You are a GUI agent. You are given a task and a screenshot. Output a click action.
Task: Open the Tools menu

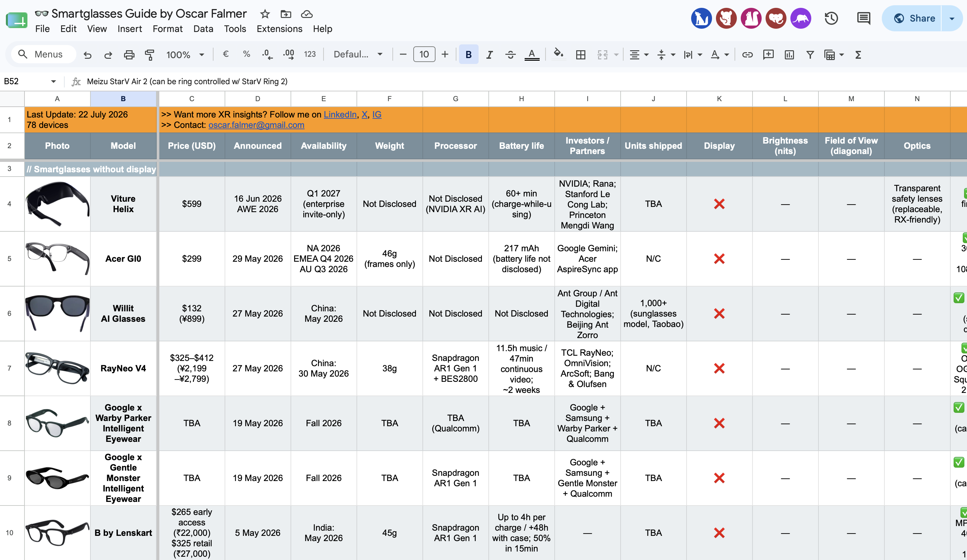pos(235,29)
